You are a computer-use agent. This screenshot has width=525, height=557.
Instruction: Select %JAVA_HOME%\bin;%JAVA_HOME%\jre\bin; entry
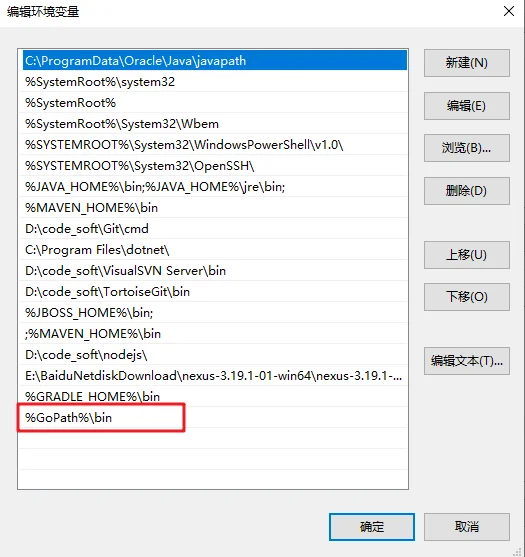tap(213, 186)
